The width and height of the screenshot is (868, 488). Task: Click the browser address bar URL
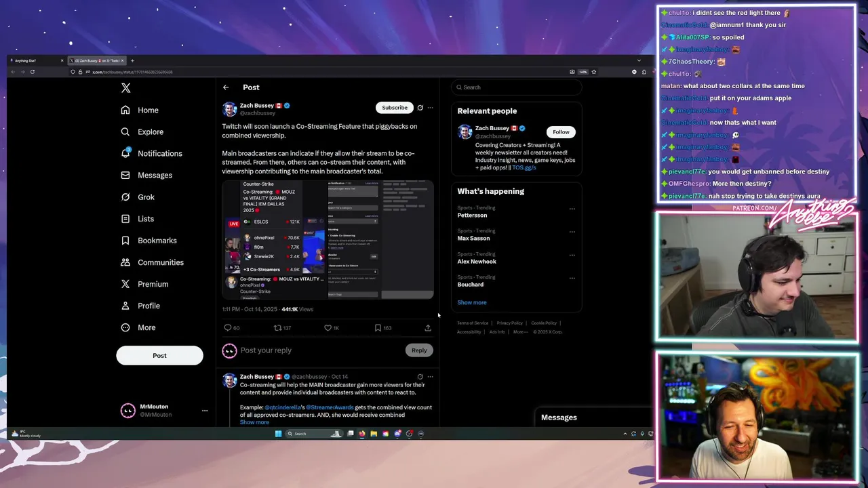click(x=133, y=72)
